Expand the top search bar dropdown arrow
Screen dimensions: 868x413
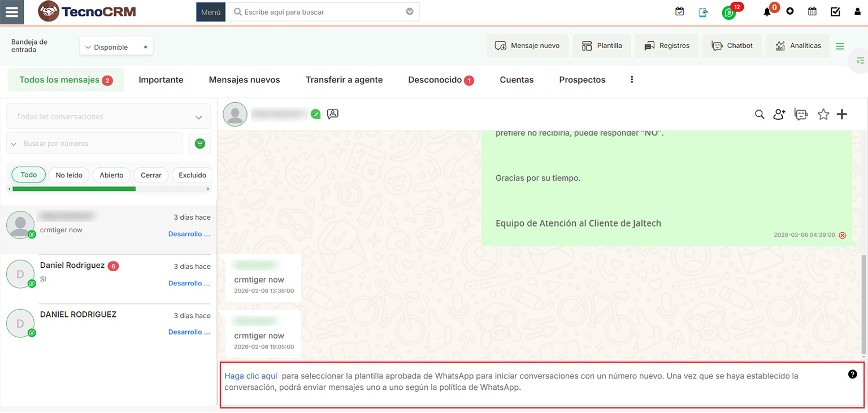click(410, 12)
